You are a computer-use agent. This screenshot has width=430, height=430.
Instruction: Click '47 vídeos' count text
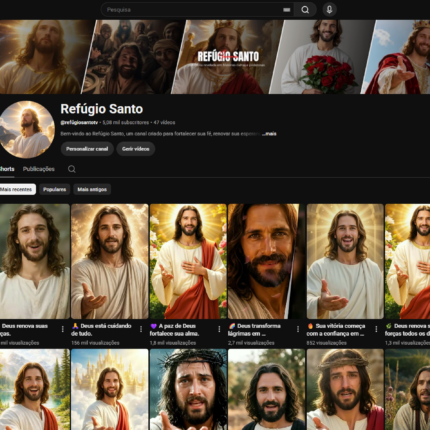point(164,122)
